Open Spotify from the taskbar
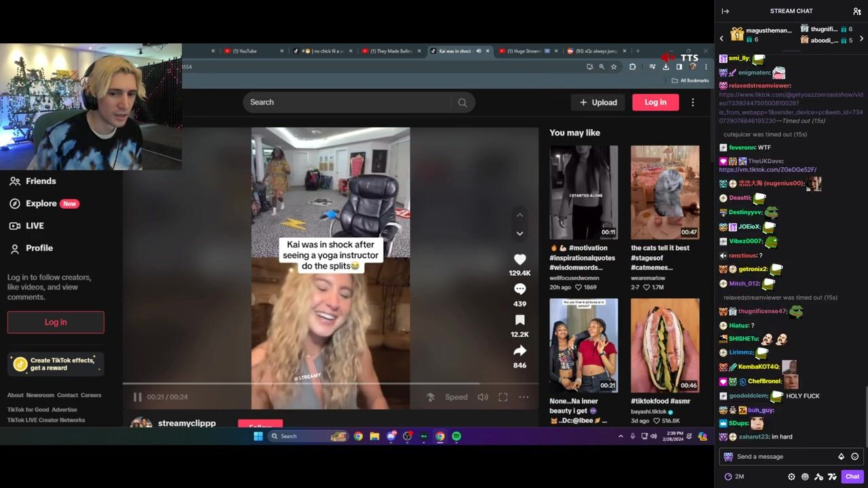Image resolution: width=868 pixels, height=488 pixels. (456, 436)
